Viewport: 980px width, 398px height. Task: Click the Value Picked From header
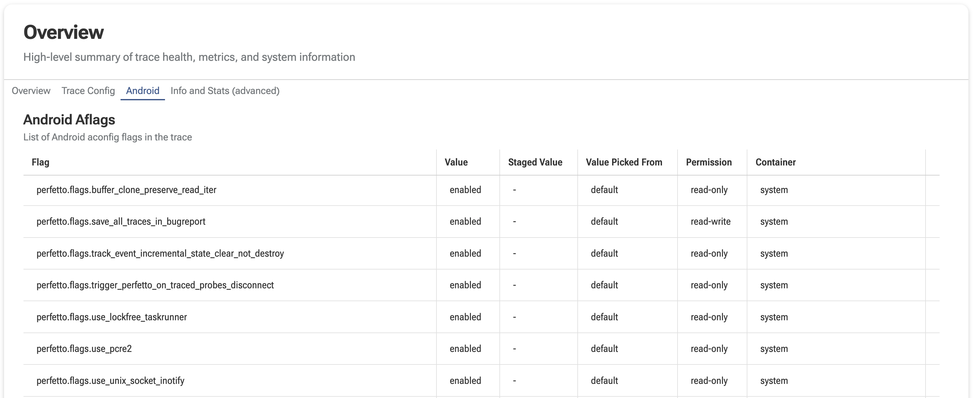click(623, 162)
